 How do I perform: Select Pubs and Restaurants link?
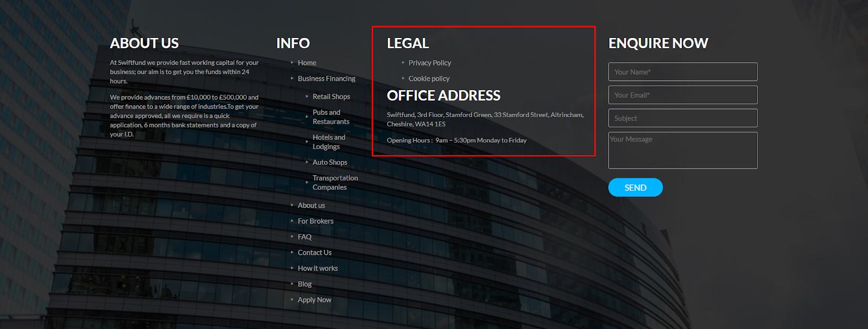331,117
